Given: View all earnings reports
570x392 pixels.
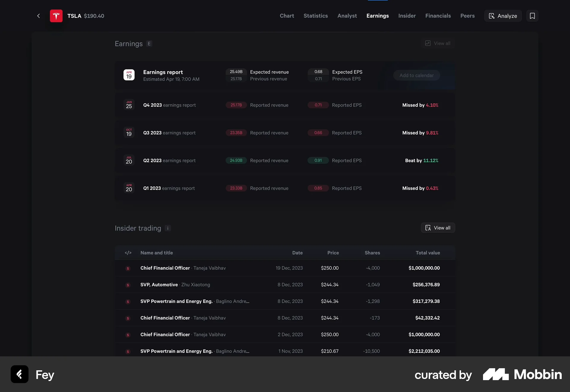Looking at the screenshot, I should click(x=438, y=43).
